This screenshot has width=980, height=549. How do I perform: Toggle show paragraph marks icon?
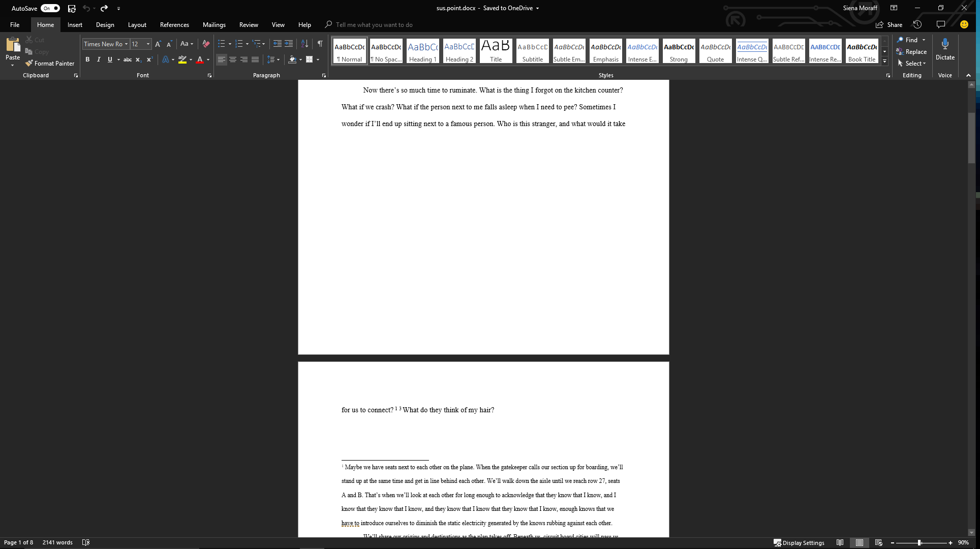click(320, 44)
